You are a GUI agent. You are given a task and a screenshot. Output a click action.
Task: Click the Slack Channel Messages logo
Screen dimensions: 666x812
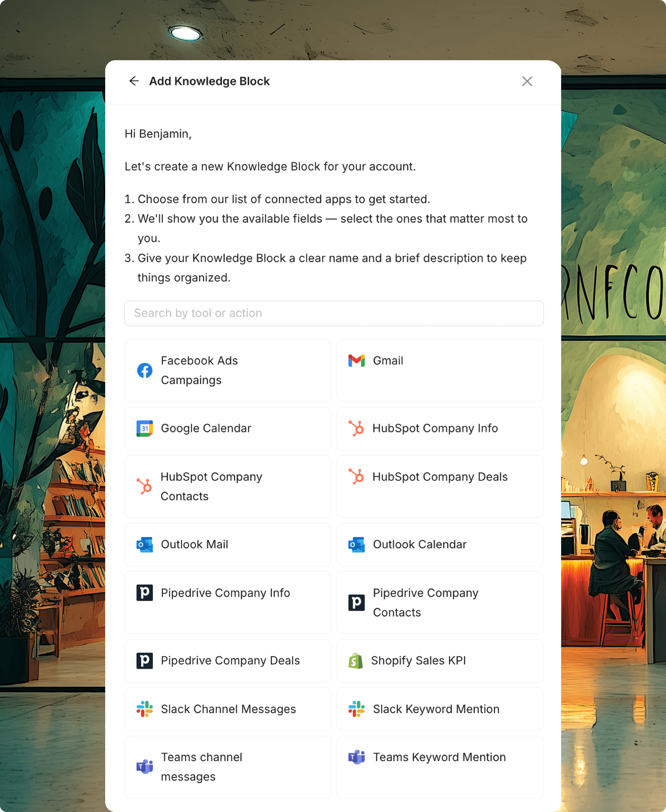(145, 709)
